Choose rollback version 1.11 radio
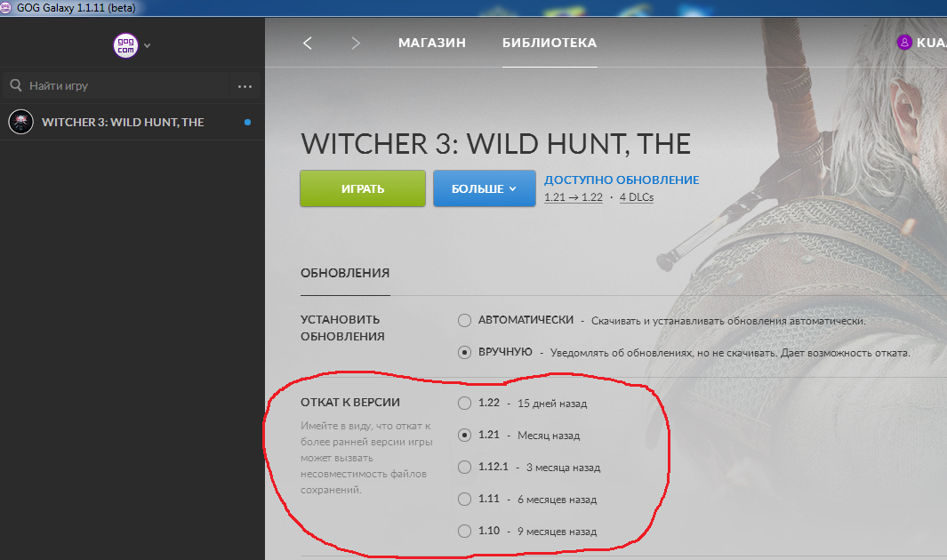Screen dimensions: 947x560 pos(464,499)
